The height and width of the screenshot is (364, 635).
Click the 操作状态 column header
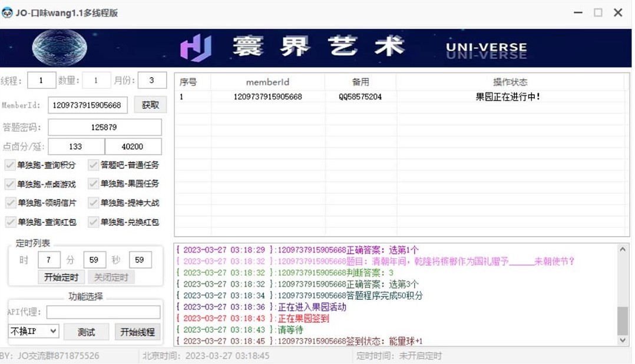[510, 82]
